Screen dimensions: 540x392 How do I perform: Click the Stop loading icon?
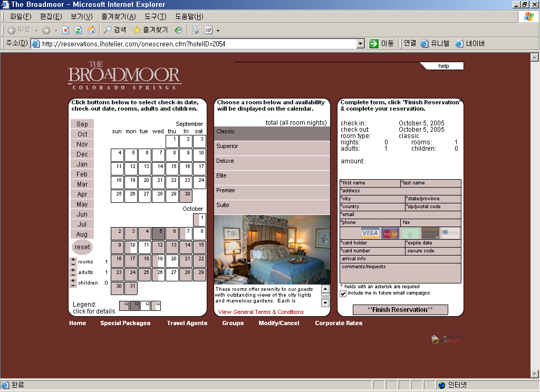65,30
